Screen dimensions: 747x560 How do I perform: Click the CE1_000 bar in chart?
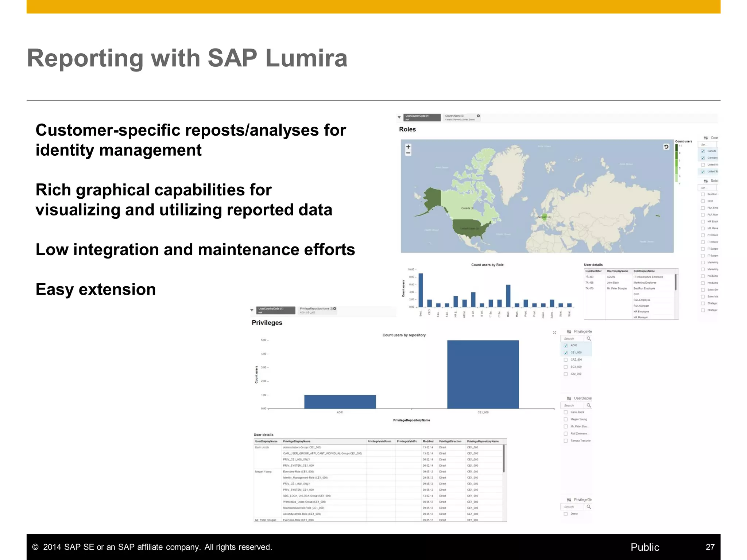483,374
